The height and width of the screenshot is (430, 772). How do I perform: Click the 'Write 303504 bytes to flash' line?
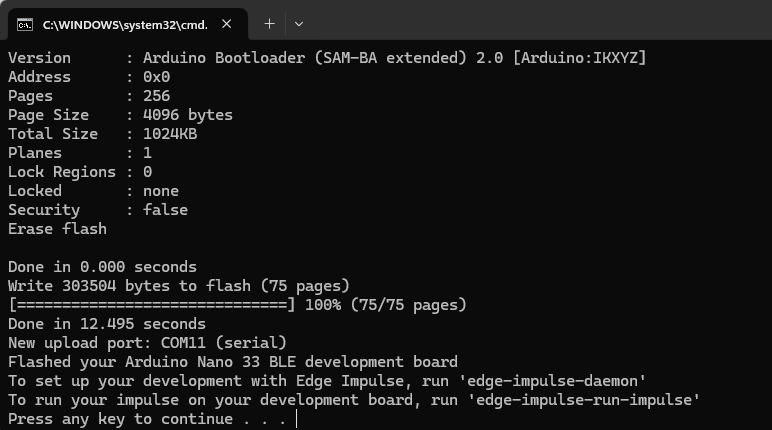178,286
